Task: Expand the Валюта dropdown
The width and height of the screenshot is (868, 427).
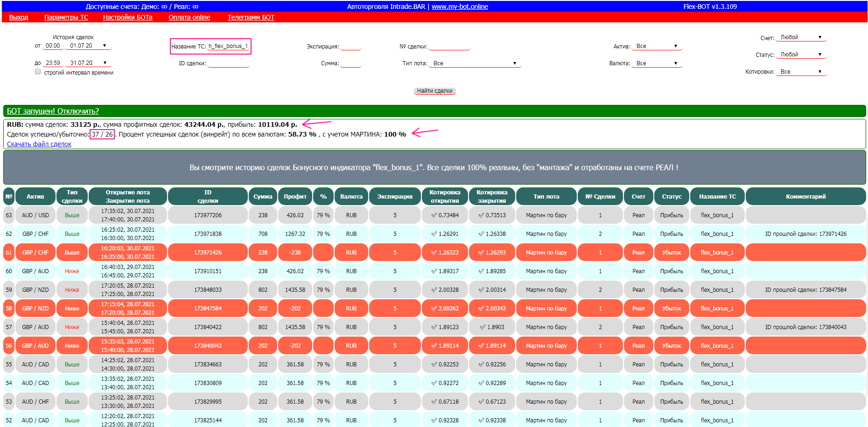Action: pos(657,63)
